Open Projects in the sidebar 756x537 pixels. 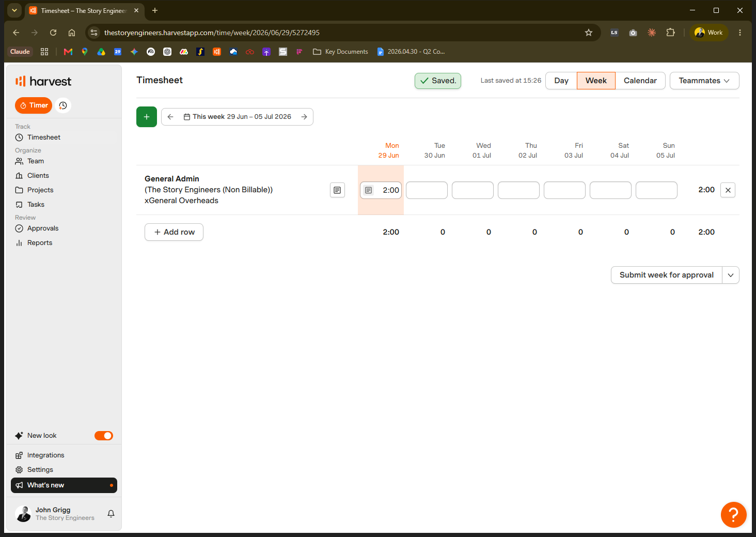pyautogui.click(x=40, y=190)
